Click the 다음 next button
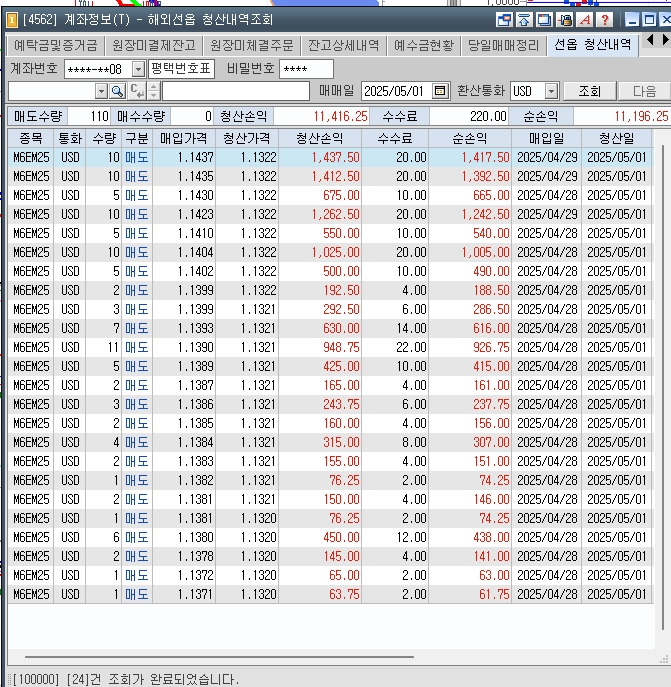 pyautogui.click(x=644, y=91)
